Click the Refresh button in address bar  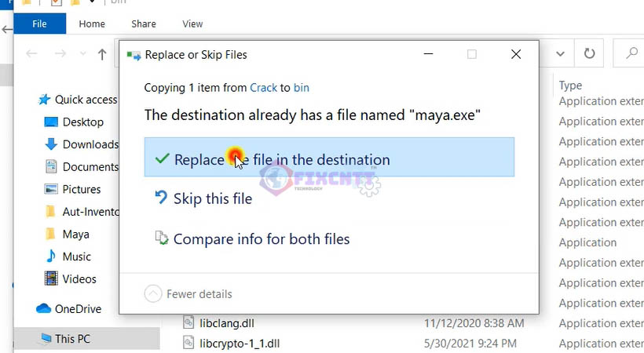click(588, 54)
